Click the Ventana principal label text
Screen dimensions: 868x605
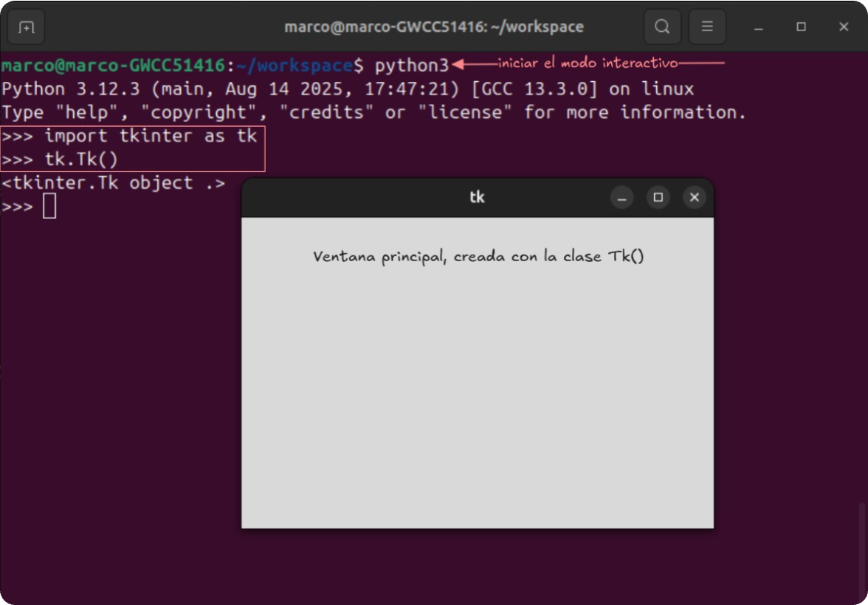point(478,256)
